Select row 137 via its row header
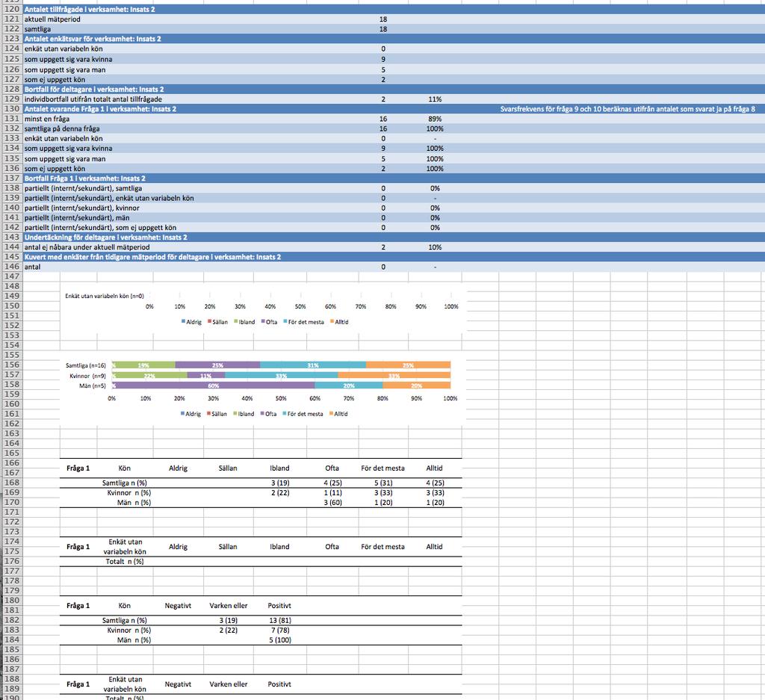Viewport: 765px width, 700px height. click(12, 179)
